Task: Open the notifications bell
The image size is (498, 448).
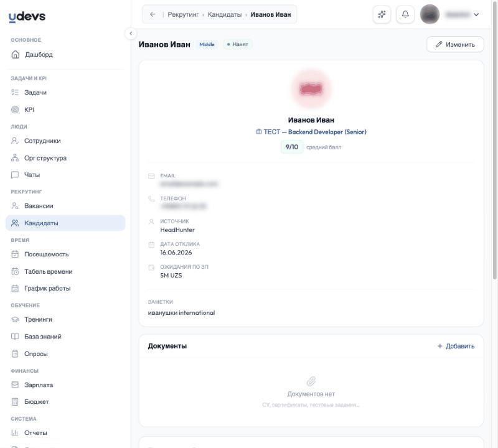Action: [x=405, y=14]
